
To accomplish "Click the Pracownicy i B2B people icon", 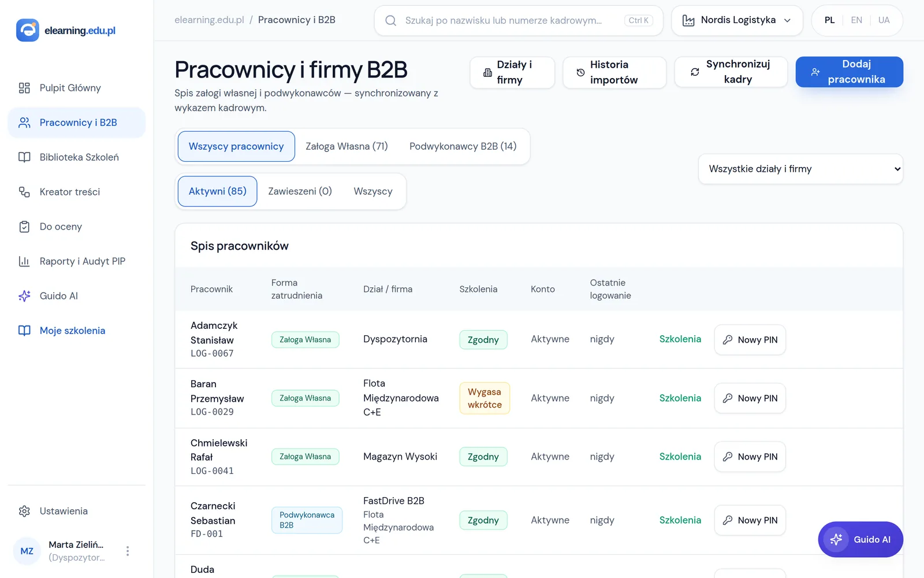I will [x=24, y=123].
